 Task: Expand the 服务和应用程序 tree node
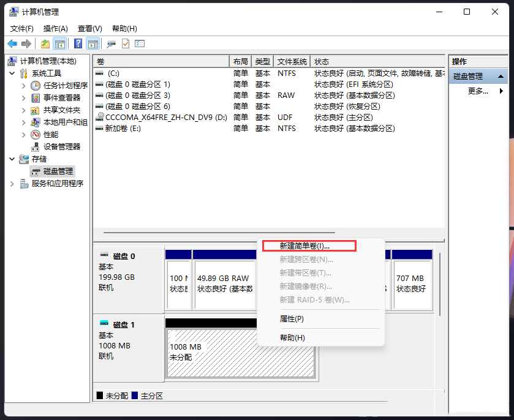click(12, 183)
